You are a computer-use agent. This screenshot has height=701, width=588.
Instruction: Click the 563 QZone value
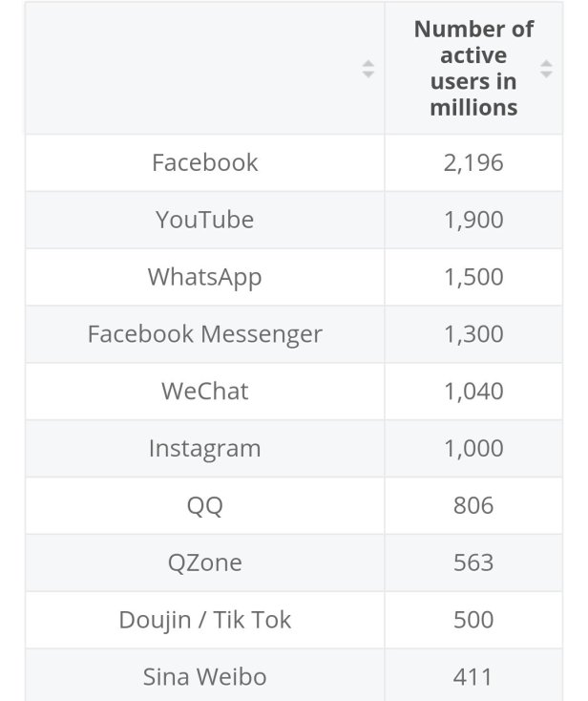tap(473, 563)
